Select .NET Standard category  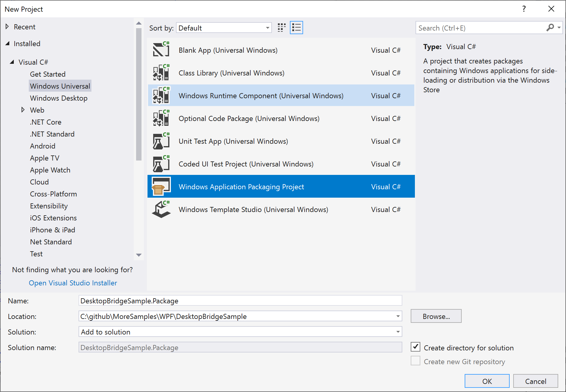tap(52, 134)
